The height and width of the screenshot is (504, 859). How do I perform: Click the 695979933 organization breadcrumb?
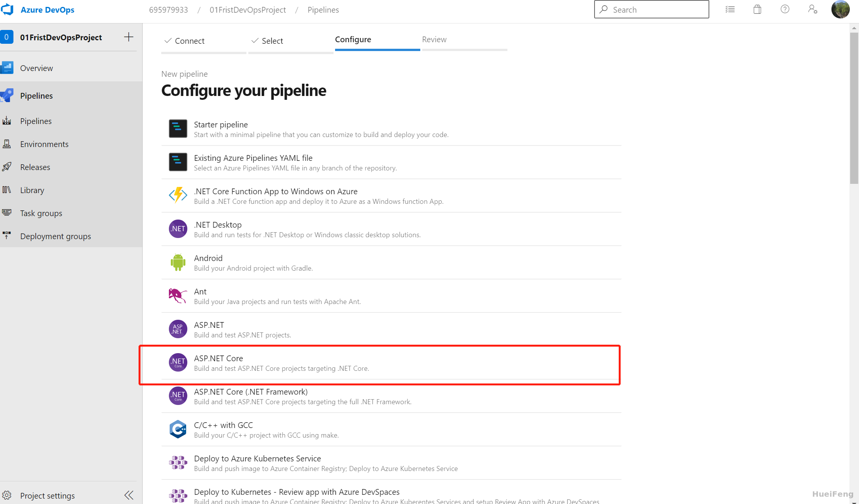pyautogui.click(x=168, y=10)
